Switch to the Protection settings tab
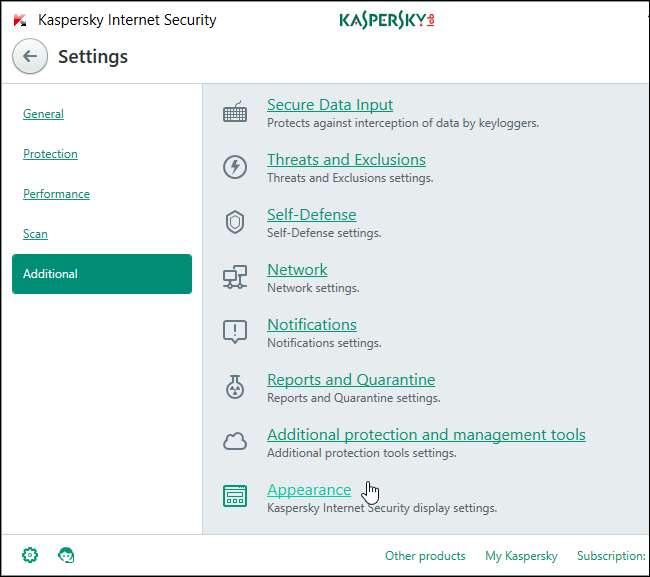650x577 pixels. [50, 154]
